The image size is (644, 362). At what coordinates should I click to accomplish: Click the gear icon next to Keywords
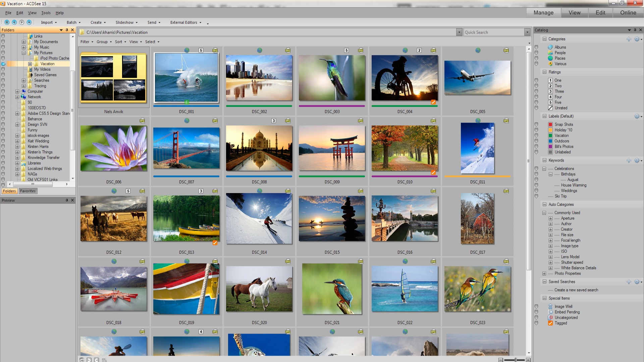[x=637, y=160]
